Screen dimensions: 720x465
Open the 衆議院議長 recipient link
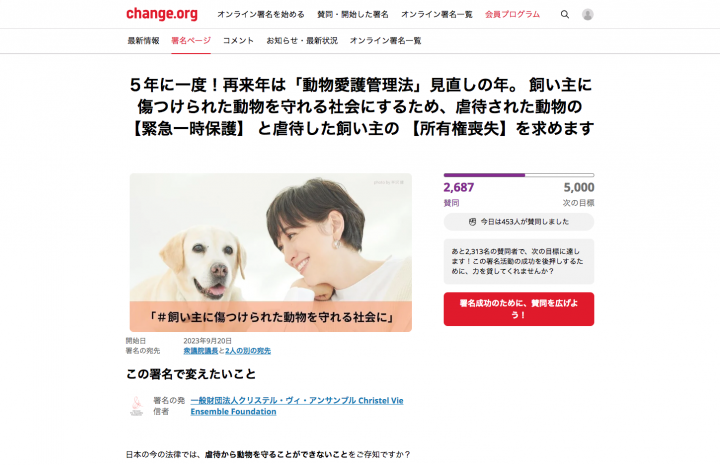click(201, 351)
